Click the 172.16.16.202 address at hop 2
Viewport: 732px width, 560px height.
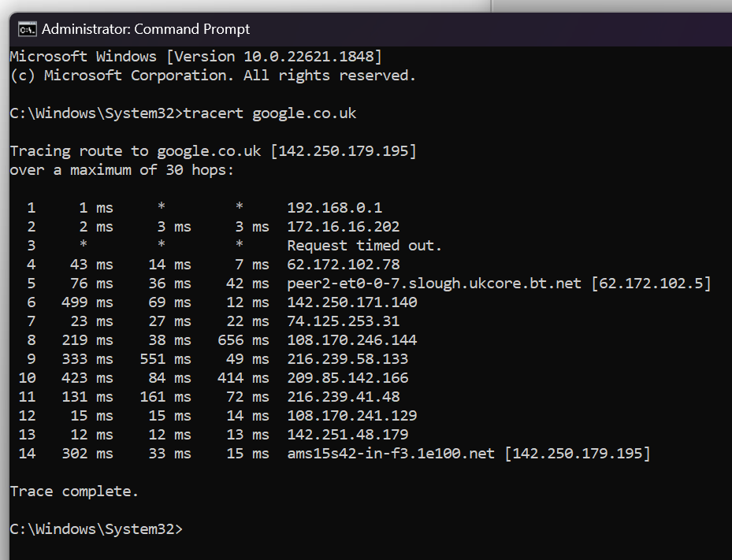tap(343, 227)
